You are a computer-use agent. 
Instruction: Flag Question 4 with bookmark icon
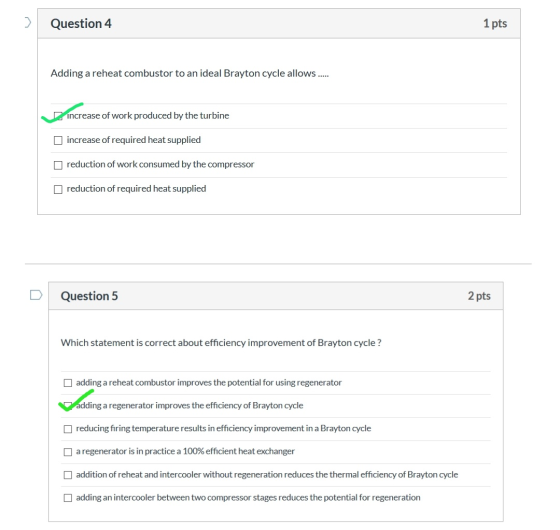pos(27,22)
